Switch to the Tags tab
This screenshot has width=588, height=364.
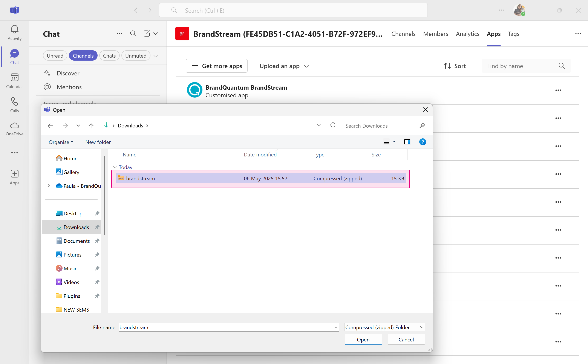click(x=513, y=34)
